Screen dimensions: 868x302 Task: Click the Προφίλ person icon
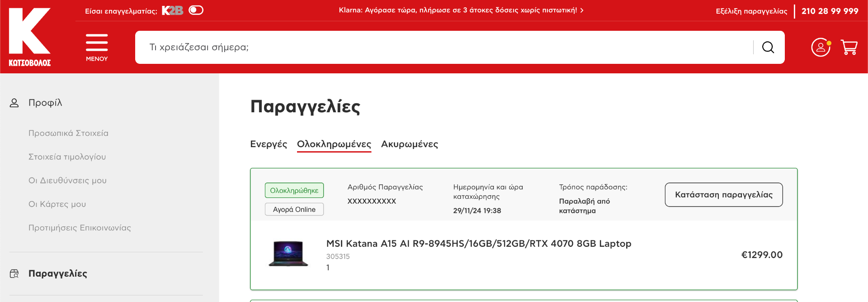[14, 103]
